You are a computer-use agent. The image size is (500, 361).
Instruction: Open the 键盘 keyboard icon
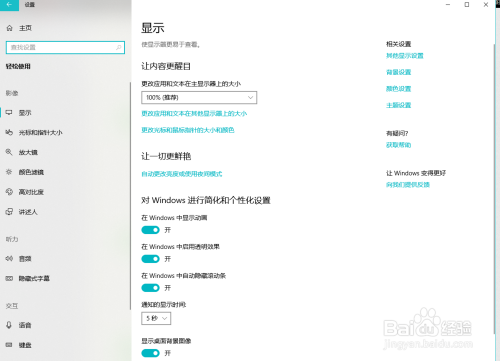point(9,345)
